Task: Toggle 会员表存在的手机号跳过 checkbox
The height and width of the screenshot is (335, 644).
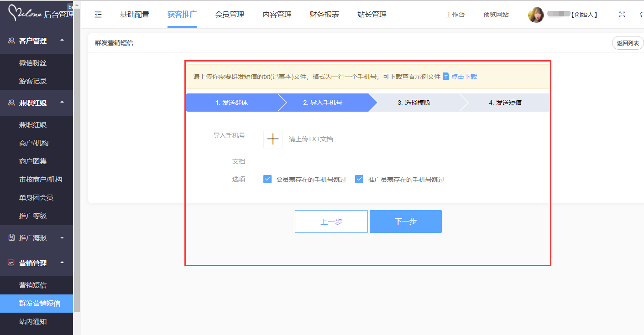Action: coord(267,179)
